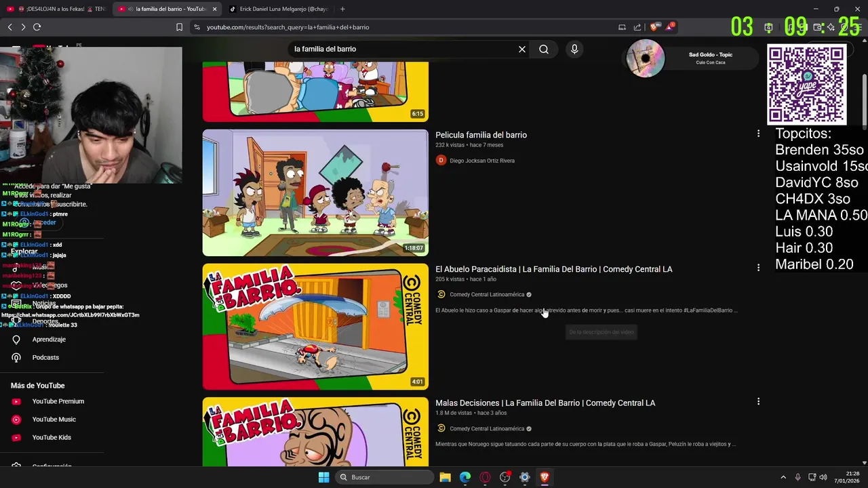Open File Explorer from the taskbar
Image resolution: width=868 pixels, height=488 pixels.
445,477
